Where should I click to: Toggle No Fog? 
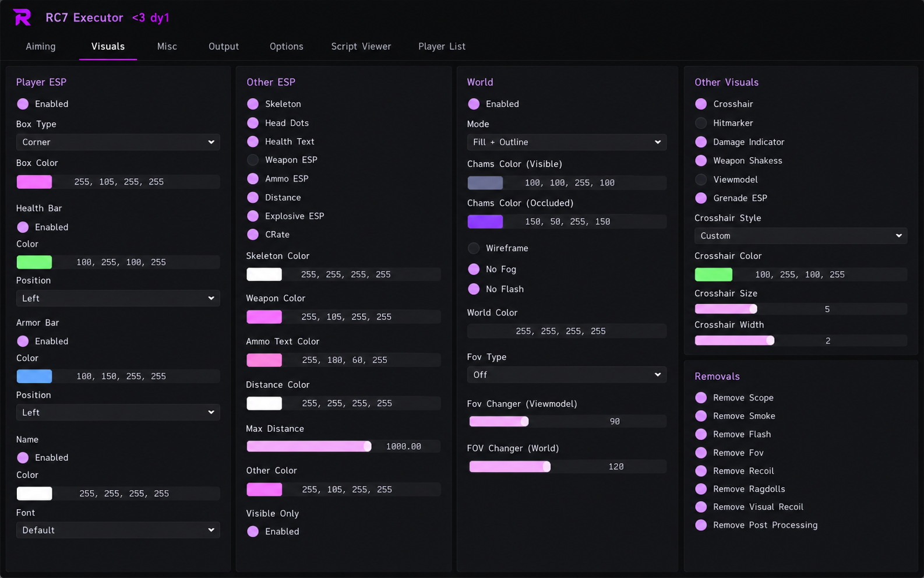[474, 269]
